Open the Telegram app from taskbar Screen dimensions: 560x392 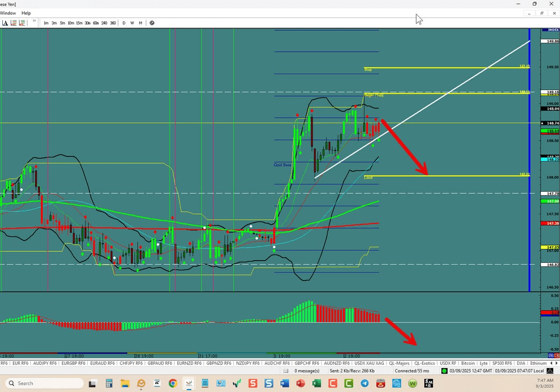point(365,383)
